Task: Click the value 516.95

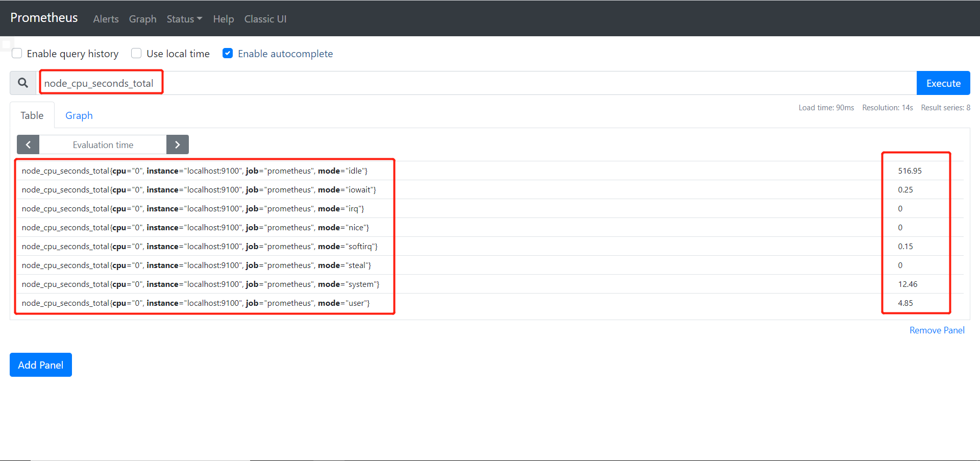Action: [910, 171]
